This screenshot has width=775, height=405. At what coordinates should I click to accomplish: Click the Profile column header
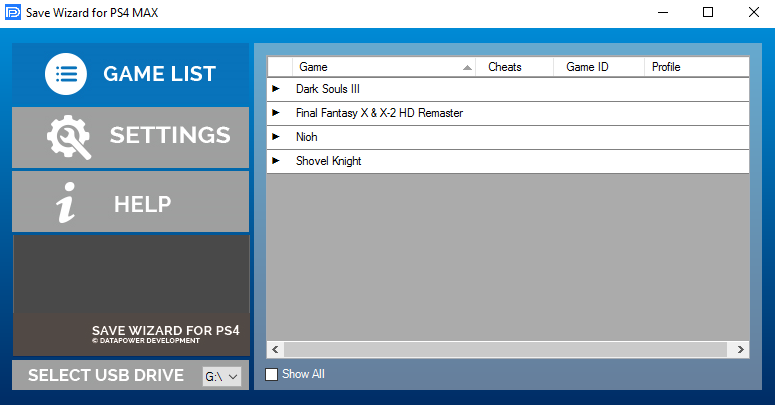[x=697, y=67]
